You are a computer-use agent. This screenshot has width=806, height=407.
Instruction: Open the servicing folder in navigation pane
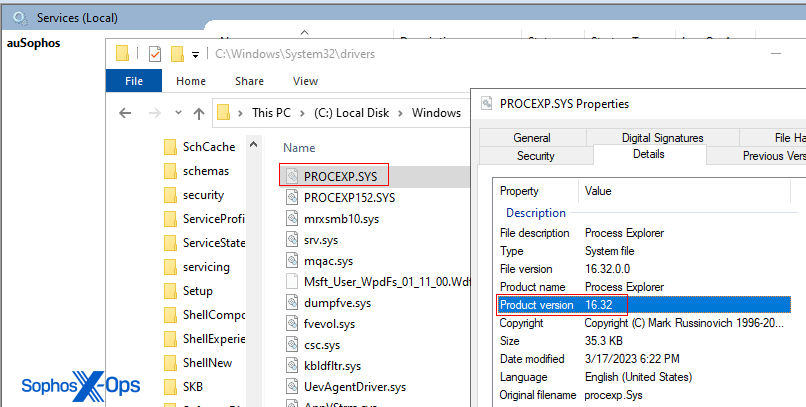coord(205,267)
